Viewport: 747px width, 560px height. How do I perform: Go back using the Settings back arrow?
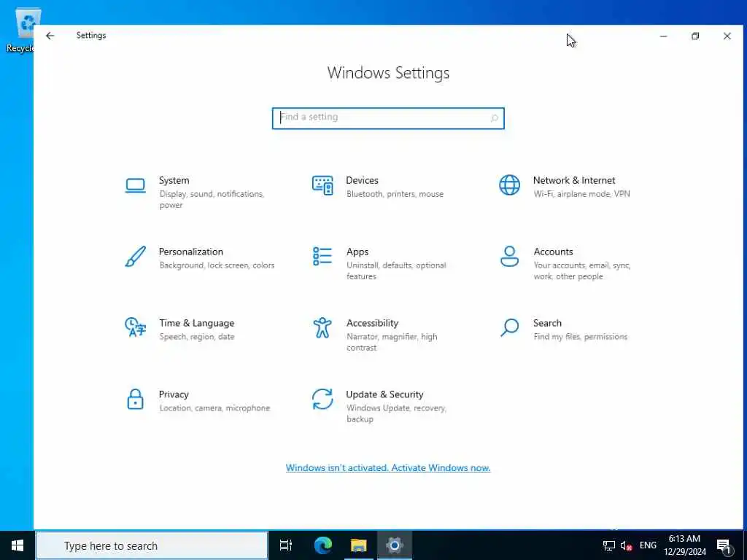(50, 36)
